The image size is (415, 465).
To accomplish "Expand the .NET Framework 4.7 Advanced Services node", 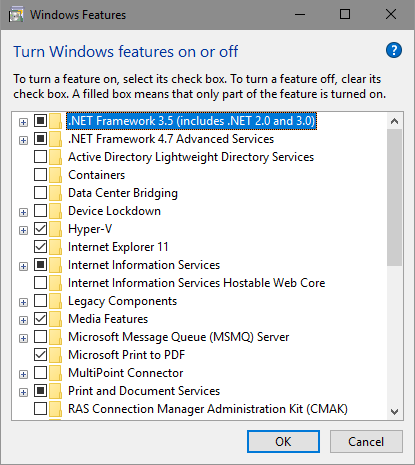I will [x=23, y=140].
